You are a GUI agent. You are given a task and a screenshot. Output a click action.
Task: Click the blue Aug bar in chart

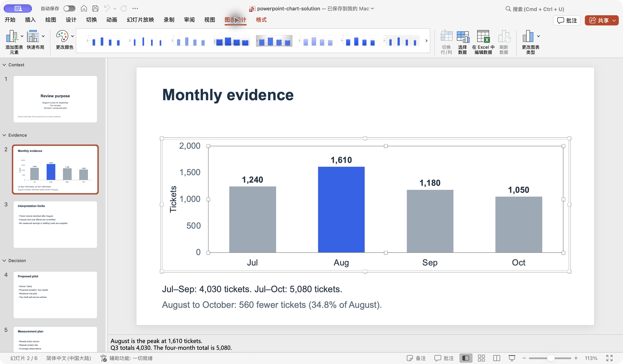click(x=341, y=210)
